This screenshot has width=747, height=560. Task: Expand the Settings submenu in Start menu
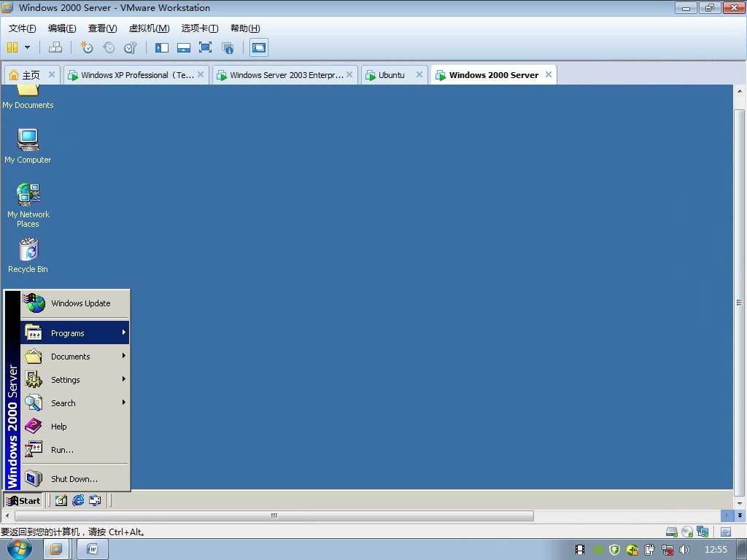pos(75,379)
